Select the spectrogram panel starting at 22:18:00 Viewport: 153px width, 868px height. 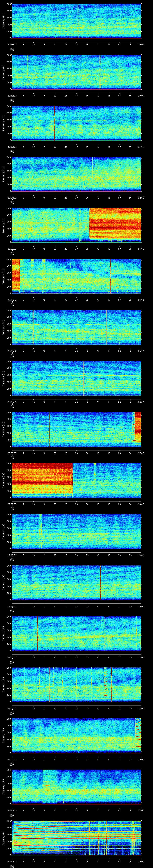(77, 21)
